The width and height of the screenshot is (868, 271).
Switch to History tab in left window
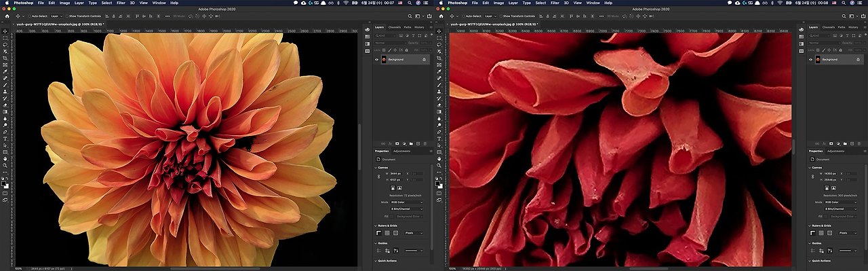419,27
